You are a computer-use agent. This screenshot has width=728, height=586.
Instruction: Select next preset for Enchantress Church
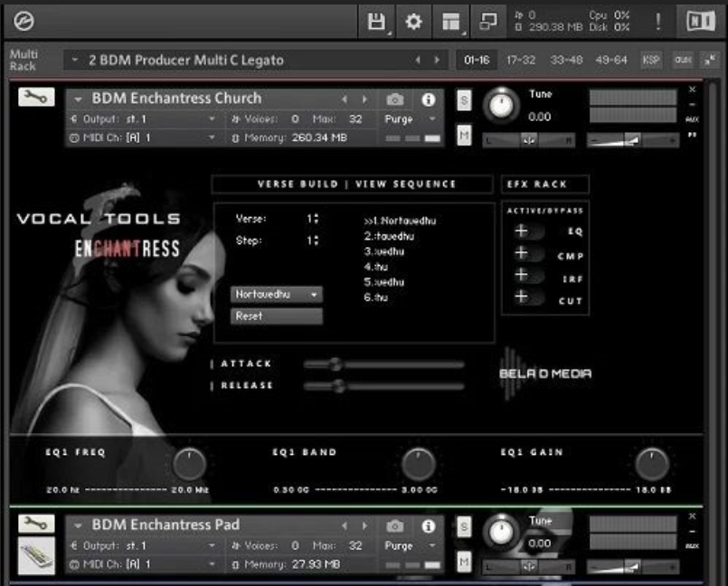pyautogui.click(x=365, y=99)
